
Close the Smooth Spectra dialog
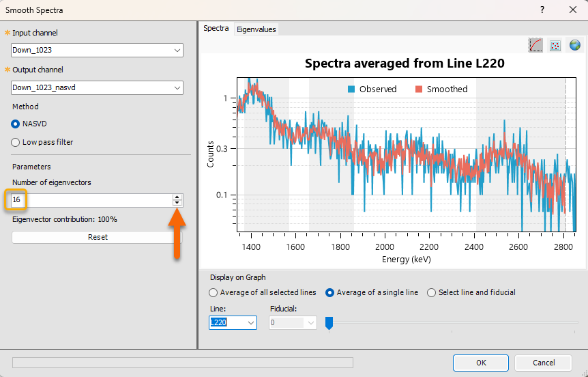573,10
